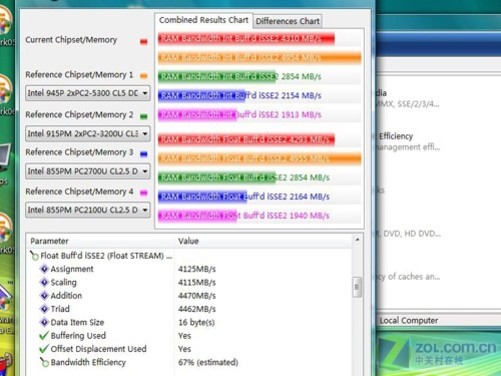Click the Scaling value 4115MB/s
The height and width of the screenshot is (376, 501).
[197, 282]
